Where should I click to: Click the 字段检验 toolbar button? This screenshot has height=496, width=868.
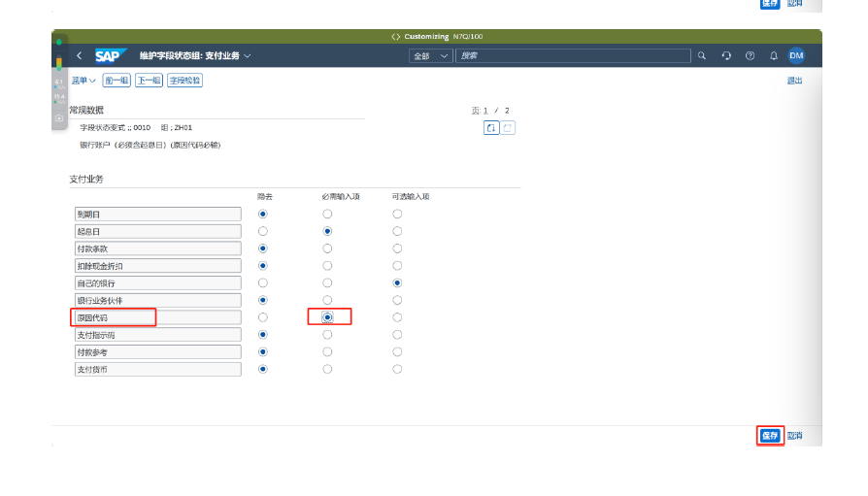point(184,81)
